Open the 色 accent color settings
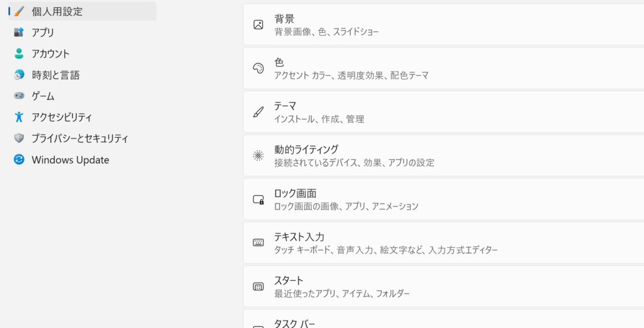This screenshot has height=328, width=644. (443, 68)
